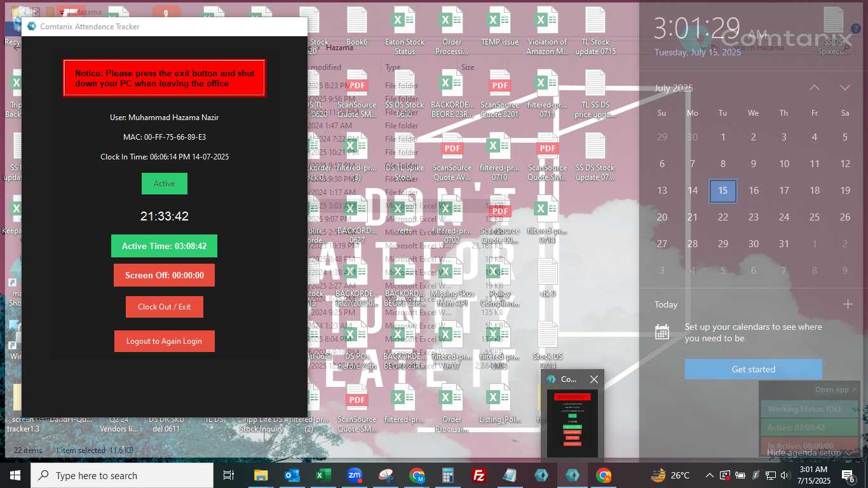Open Calculator from the taskbar
868x488 pixels.
pyautogui.click(x=448, y=475)
